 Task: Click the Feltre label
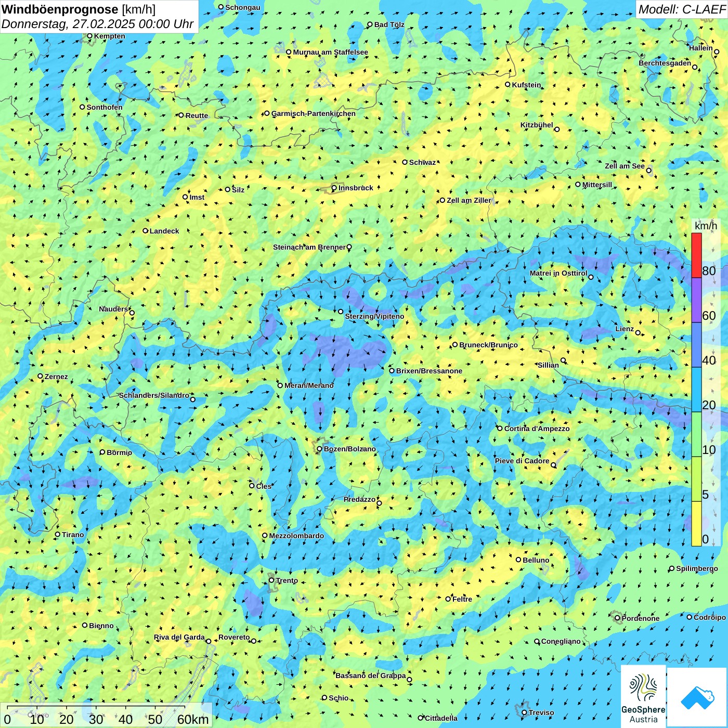(x=462, y=599)
